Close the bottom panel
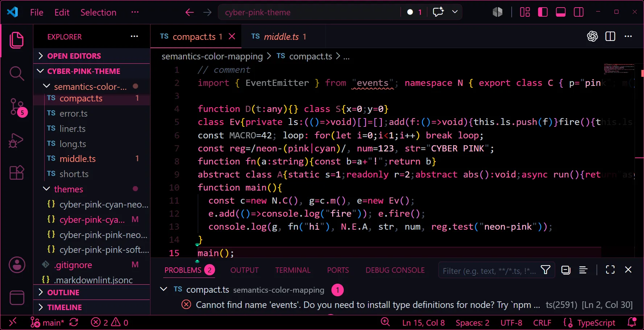The image size is (644, 330). pyautogui.click(x=628, y=270)
